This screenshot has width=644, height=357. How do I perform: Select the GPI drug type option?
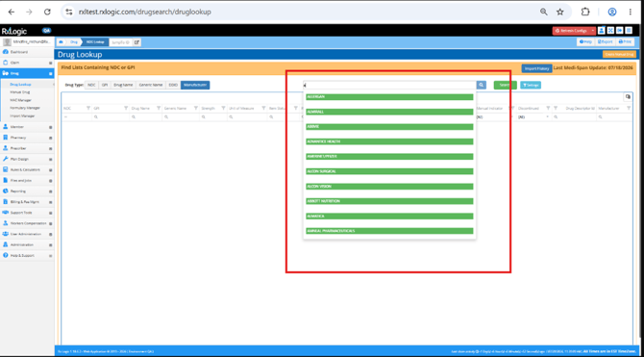(x=105, y=85)
